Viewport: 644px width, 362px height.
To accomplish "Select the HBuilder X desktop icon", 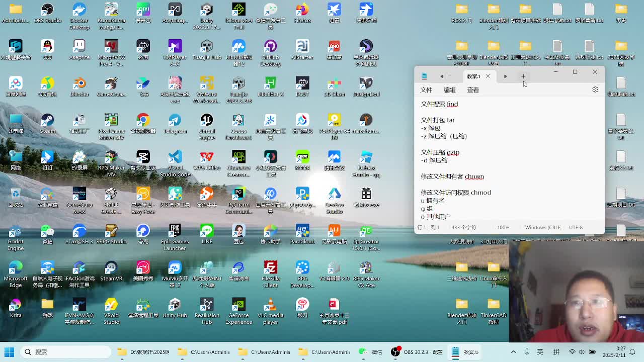I will tap(270, 87).
